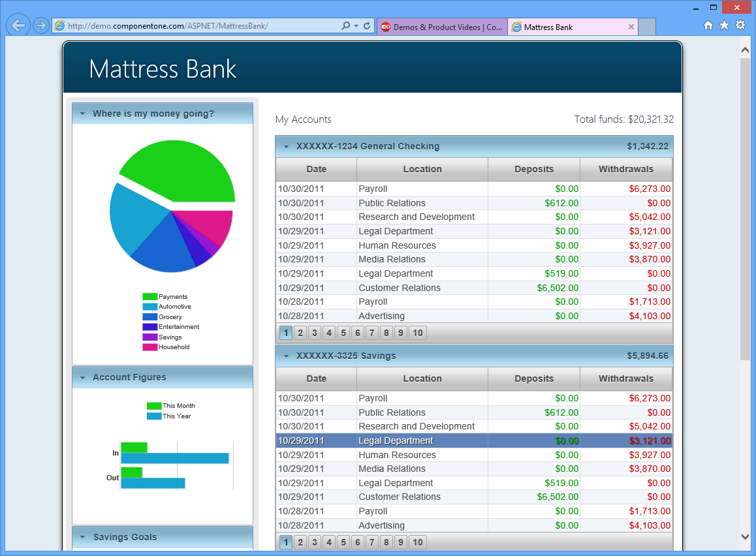Collapse the Savings Goals panel

[x=83, y=537]
